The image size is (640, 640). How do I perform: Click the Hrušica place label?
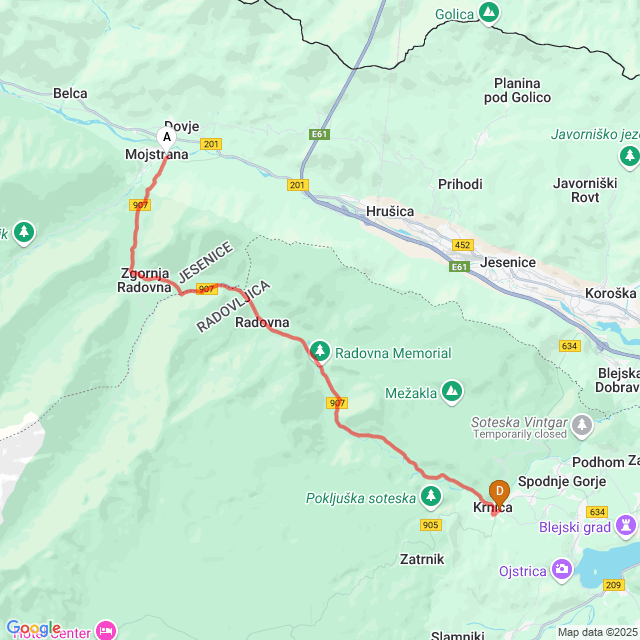pyautogui.click(x=390, y=211)
